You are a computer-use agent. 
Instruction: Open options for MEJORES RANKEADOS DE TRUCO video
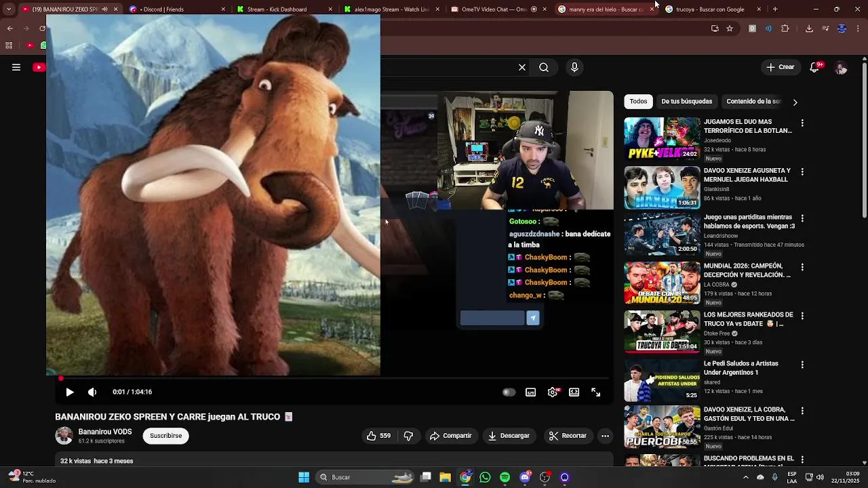click(x=802, y=316)
